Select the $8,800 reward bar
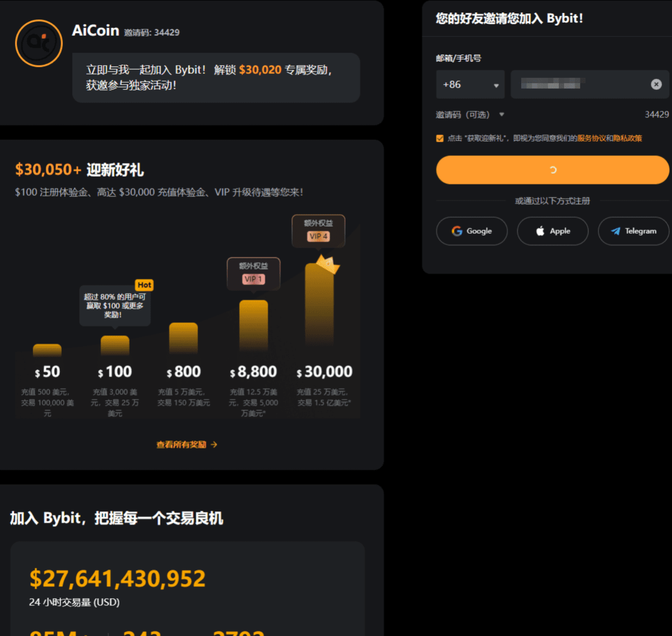The height and width of the screenshot is (636, 672). [x=254, y=326]
